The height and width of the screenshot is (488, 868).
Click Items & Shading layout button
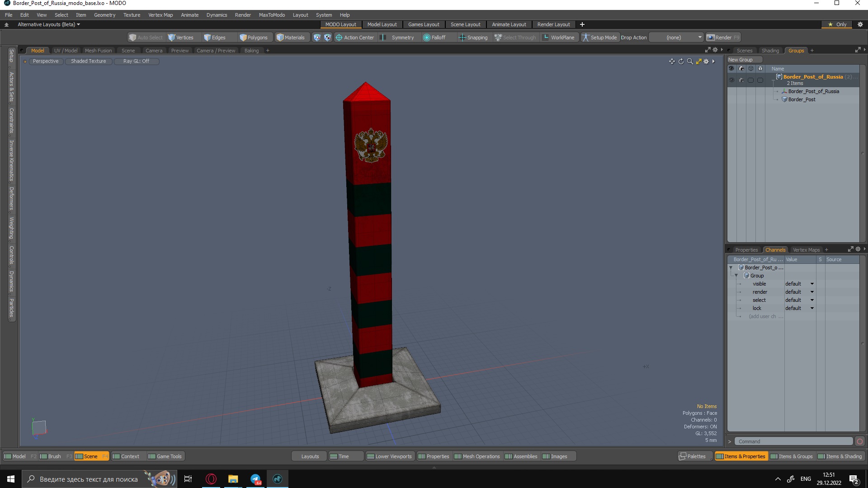coord(840,456)
